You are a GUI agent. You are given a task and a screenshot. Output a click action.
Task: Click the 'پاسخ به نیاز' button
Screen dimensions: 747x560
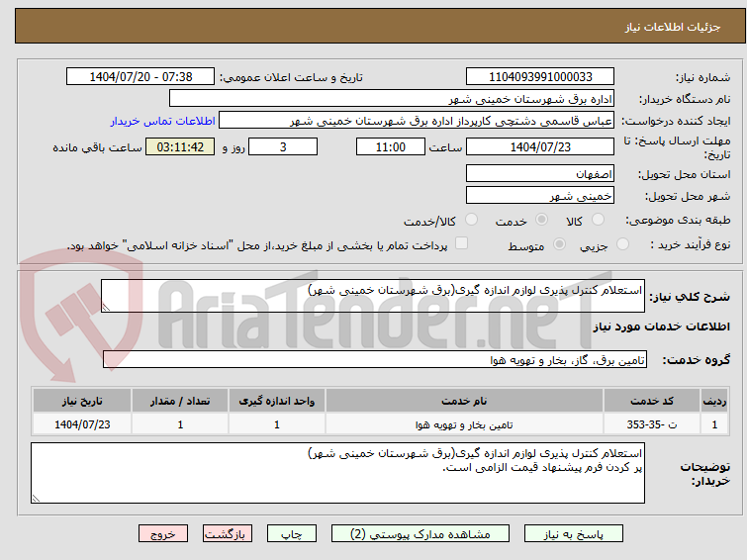tap(574, 534)
